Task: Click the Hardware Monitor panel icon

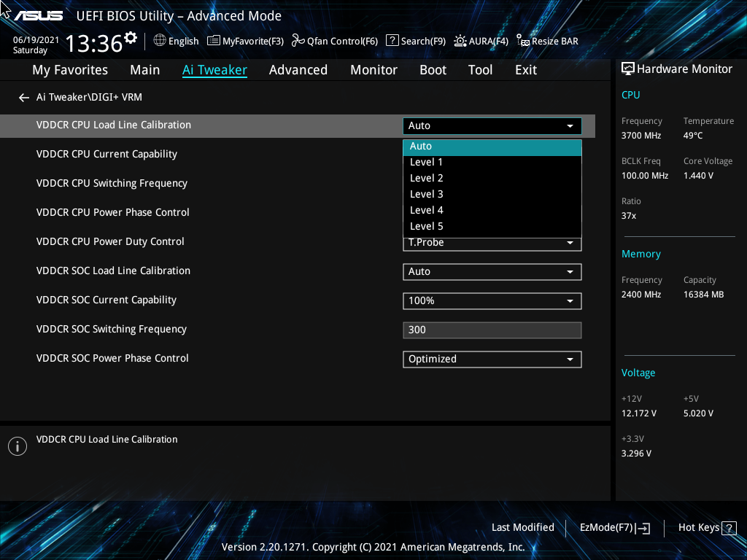Action: (628, 68)
